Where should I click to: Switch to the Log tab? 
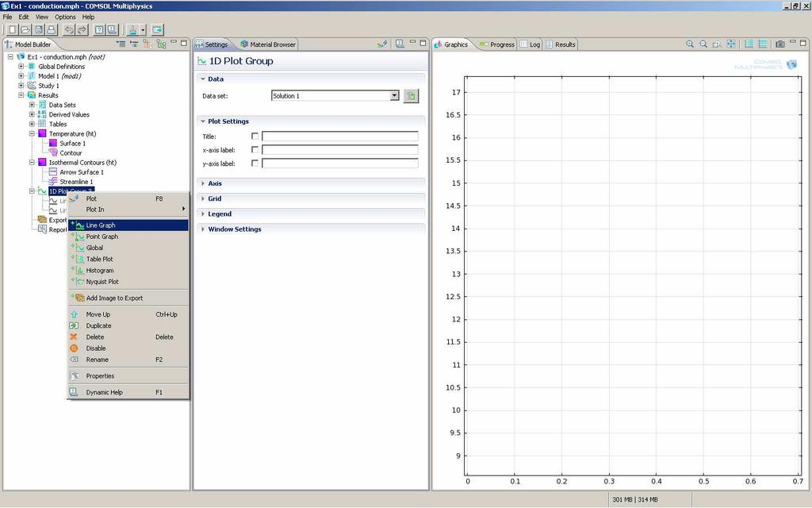click(x=530, y=44)
